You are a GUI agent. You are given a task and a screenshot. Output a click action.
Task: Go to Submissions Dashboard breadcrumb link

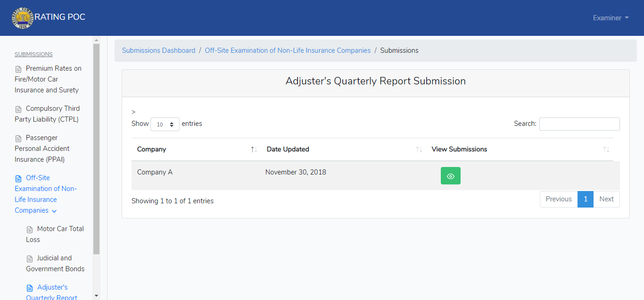coord(158,50)
